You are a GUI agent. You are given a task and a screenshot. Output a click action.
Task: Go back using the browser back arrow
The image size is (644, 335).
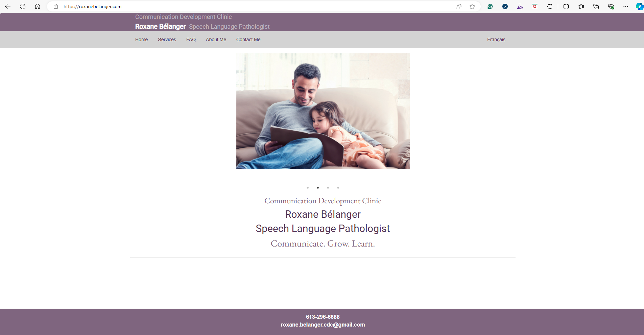[x=8, y=6]
